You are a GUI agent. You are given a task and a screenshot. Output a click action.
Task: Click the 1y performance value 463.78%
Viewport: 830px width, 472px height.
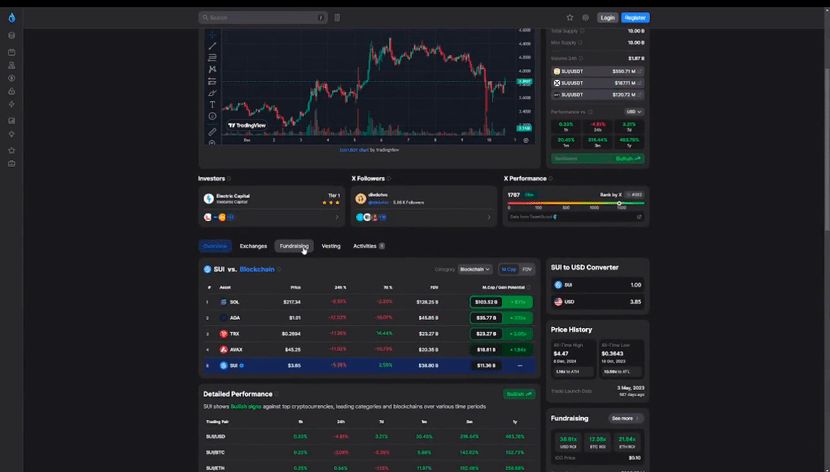click(x=515, y=437)
